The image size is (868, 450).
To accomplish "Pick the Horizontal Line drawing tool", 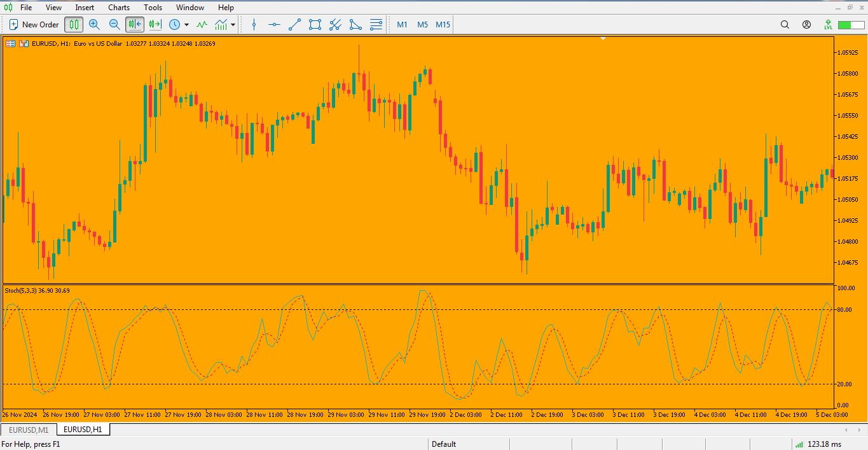I will pyautogui.click(x=273, y=24).
